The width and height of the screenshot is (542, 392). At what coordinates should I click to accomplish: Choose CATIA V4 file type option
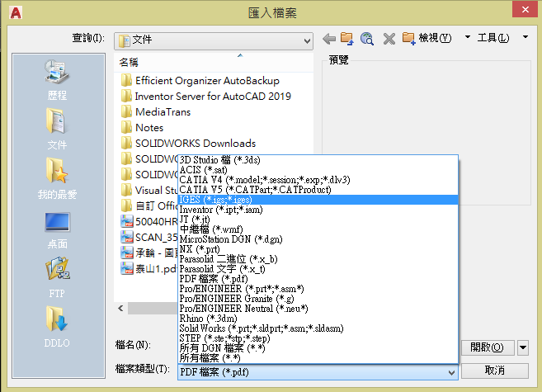[x=318, y=180]
